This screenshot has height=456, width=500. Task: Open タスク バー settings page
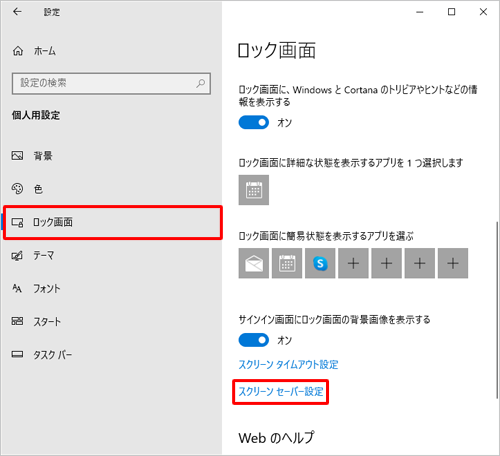coord(112,354)
